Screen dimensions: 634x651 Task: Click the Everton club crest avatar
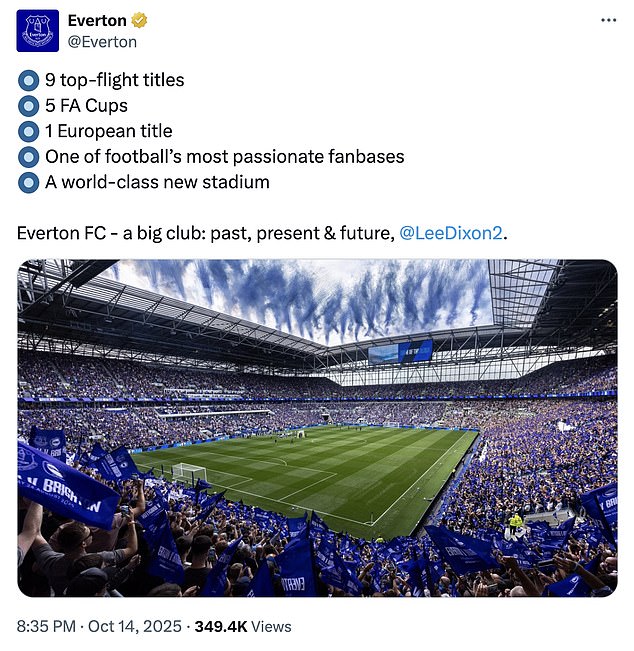coord(38,31)
